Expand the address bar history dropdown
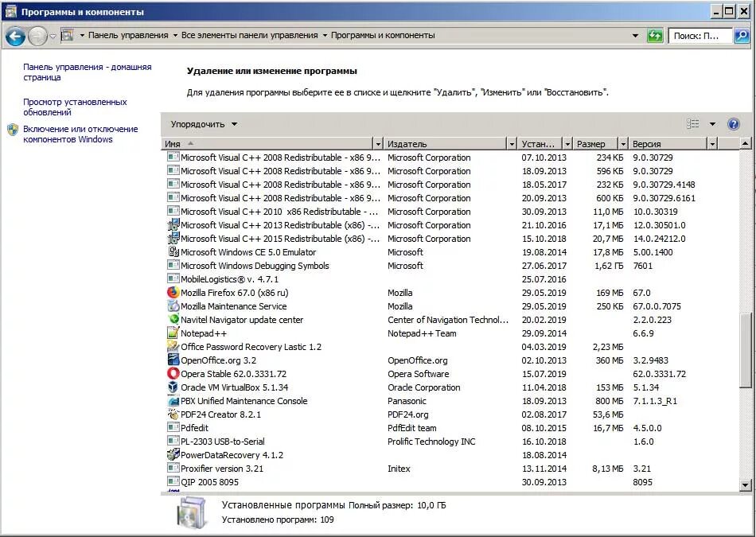The image size is (756, 537). click(635, 36)
